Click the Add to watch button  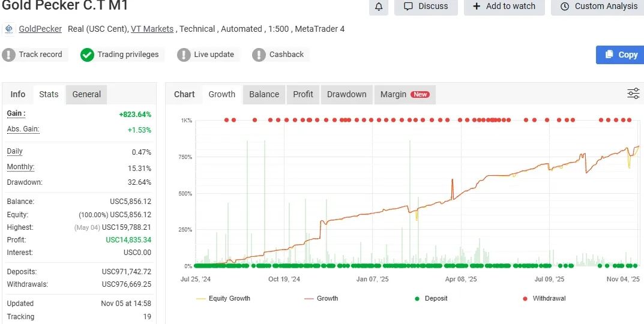[x=504, y=7]
